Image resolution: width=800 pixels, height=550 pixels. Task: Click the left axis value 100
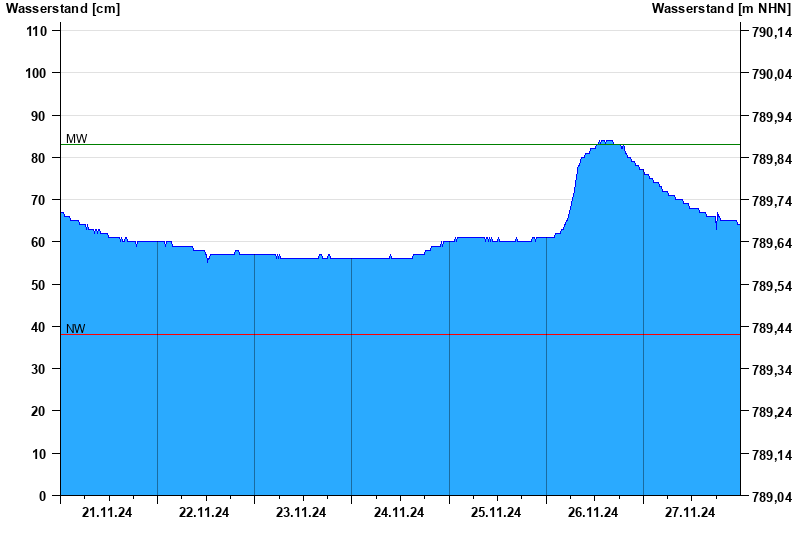coord(36,73)
